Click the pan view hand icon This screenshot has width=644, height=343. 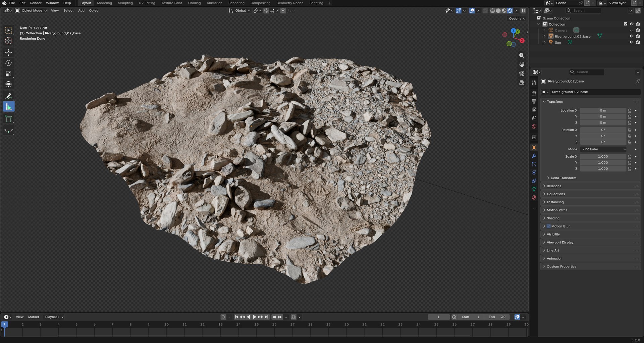(x=522, y=64)
